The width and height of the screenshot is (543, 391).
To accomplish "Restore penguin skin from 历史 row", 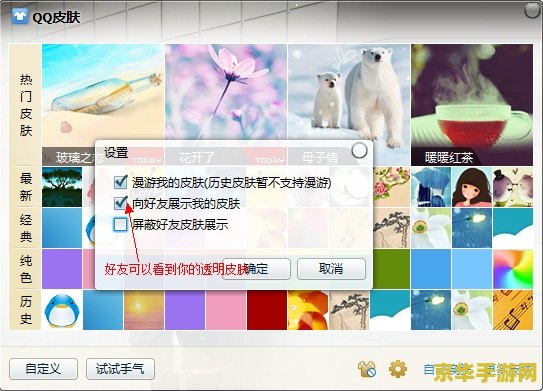I will pyautogui.click(x=62, y=310).
